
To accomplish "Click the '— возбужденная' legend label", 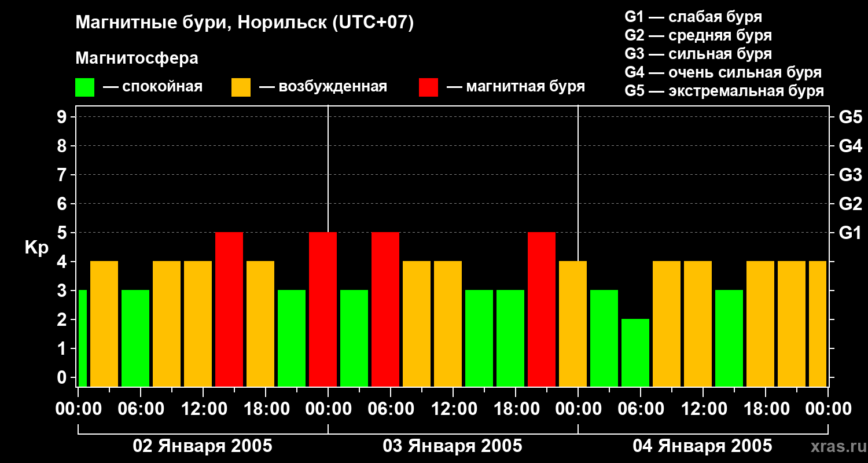I will (323, 87).
